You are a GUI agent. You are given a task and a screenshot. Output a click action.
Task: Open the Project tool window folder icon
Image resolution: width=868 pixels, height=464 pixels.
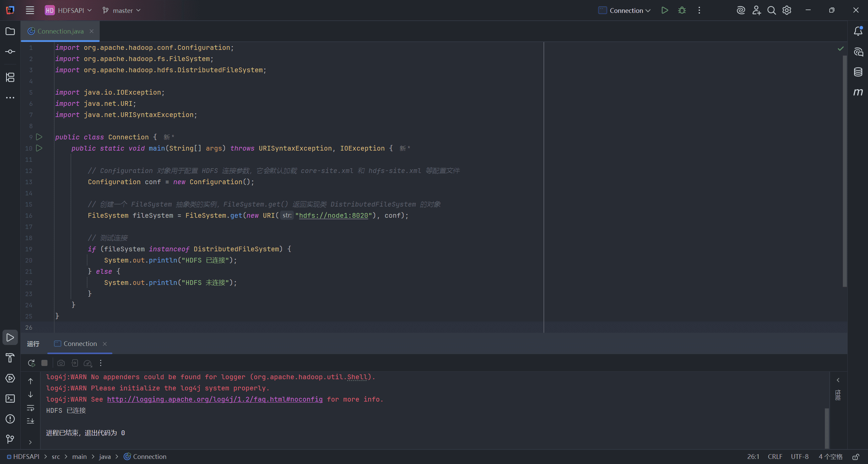pos(10,31)
